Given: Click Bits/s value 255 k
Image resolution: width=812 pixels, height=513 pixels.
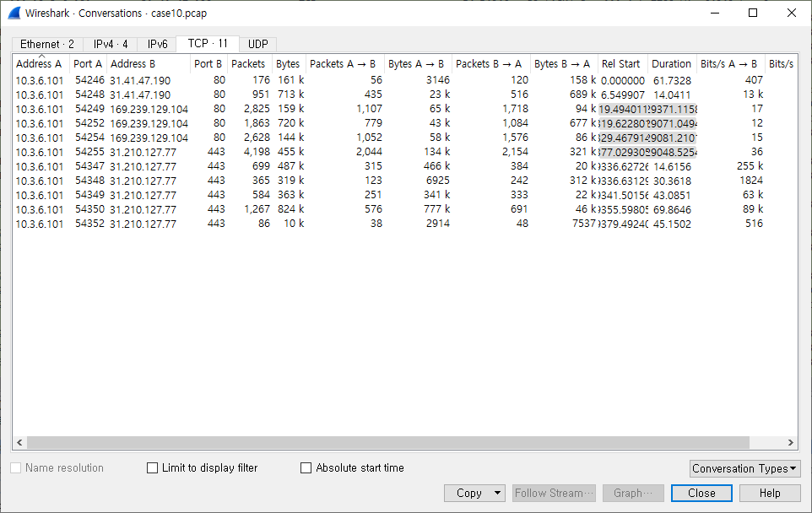Looking at the screenshot, I should 750,166.
